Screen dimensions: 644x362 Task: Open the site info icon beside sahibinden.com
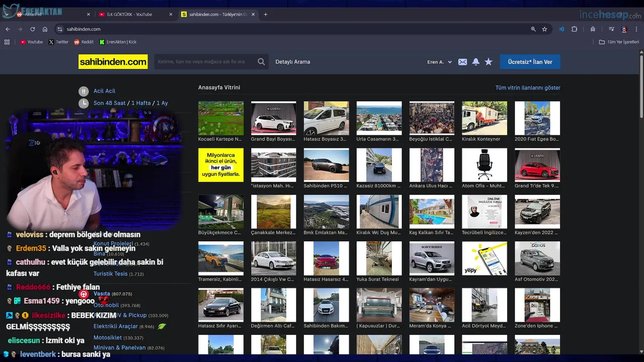(60, 29)
